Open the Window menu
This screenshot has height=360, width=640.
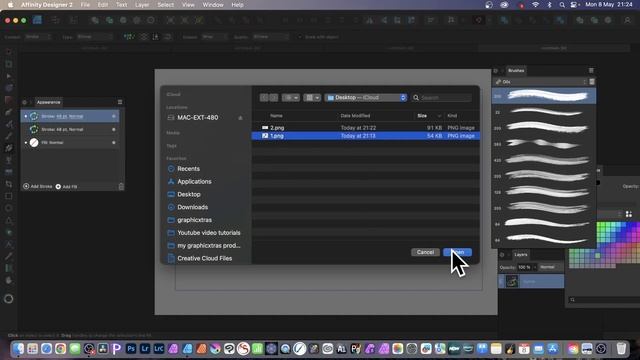[x=213, y=5]
